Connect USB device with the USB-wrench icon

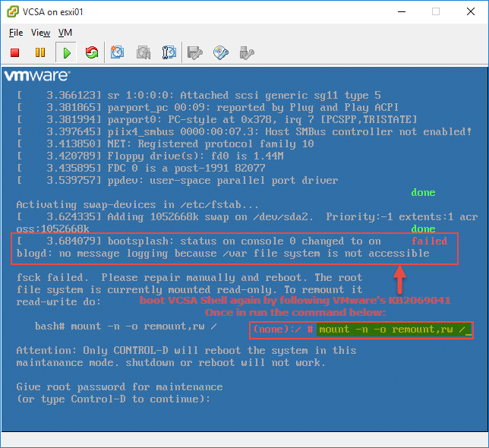coord(247,52)
